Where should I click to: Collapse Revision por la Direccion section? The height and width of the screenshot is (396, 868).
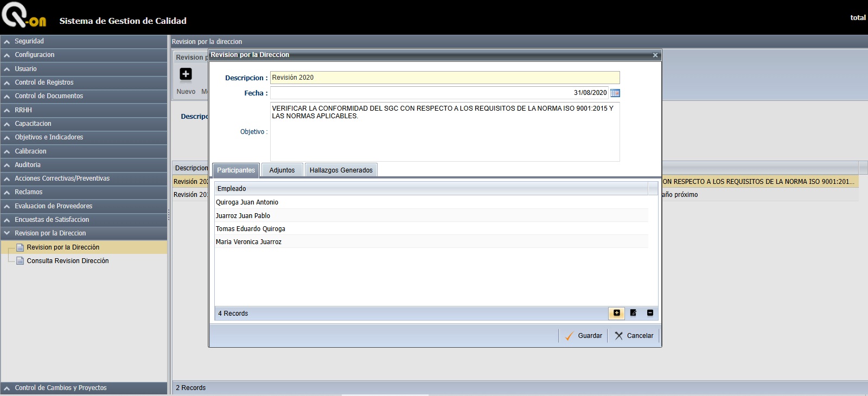coord(84,233)
